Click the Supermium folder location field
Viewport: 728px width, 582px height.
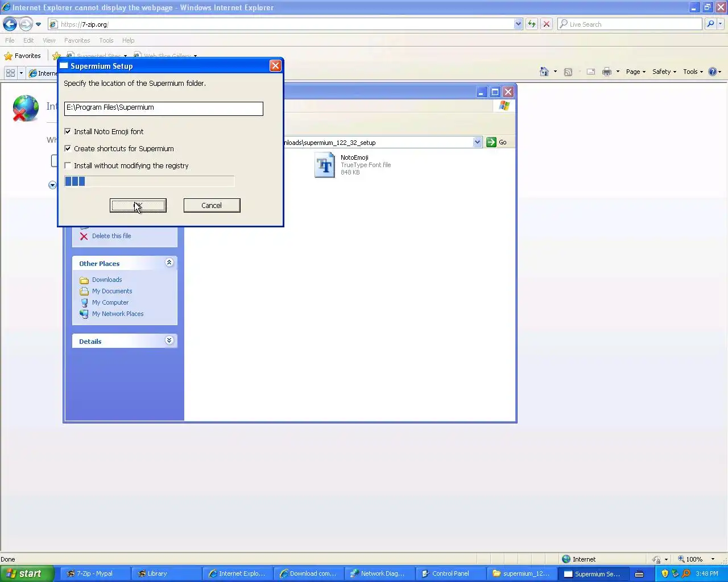[164, 109]
